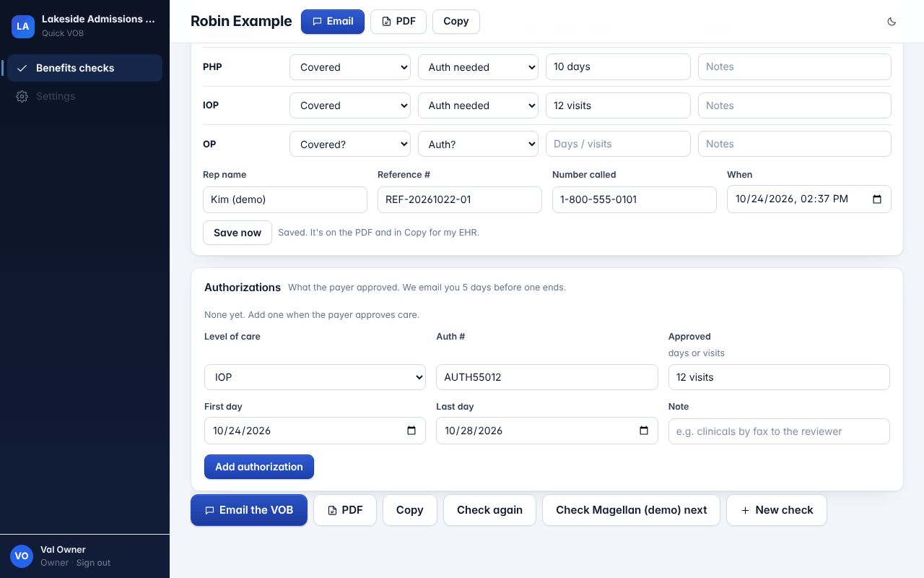Open calendar picker on First day field
This screenshot has height=578, width=924.
411,431
